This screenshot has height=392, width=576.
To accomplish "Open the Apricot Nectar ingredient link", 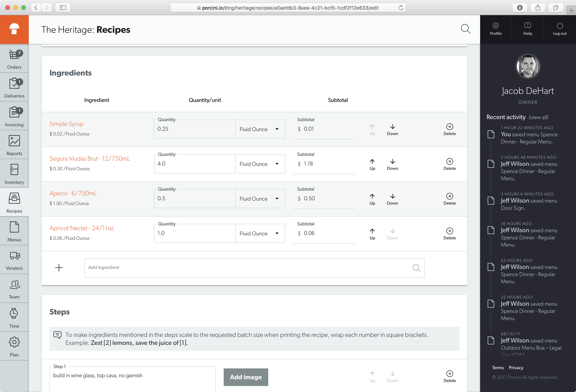I will (81, 228).
